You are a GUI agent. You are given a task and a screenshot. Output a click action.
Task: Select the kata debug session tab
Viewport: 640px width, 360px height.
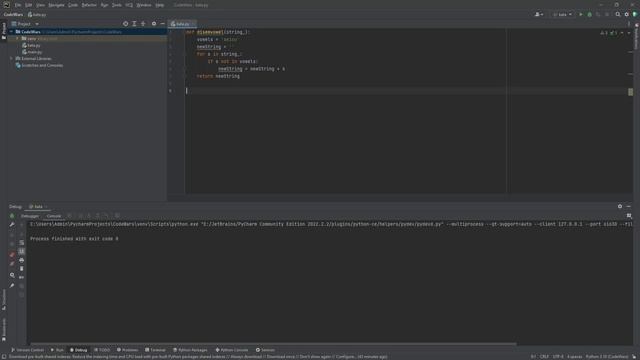coord(38,207)
